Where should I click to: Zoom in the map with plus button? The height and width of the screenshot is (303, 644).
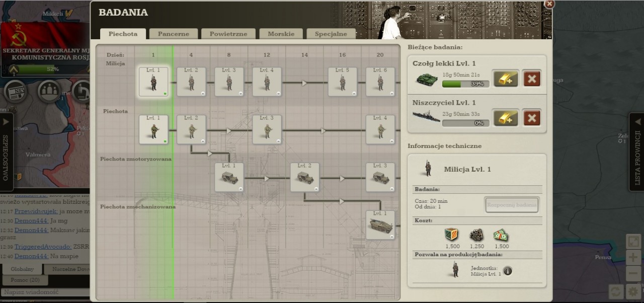[633, 258]
